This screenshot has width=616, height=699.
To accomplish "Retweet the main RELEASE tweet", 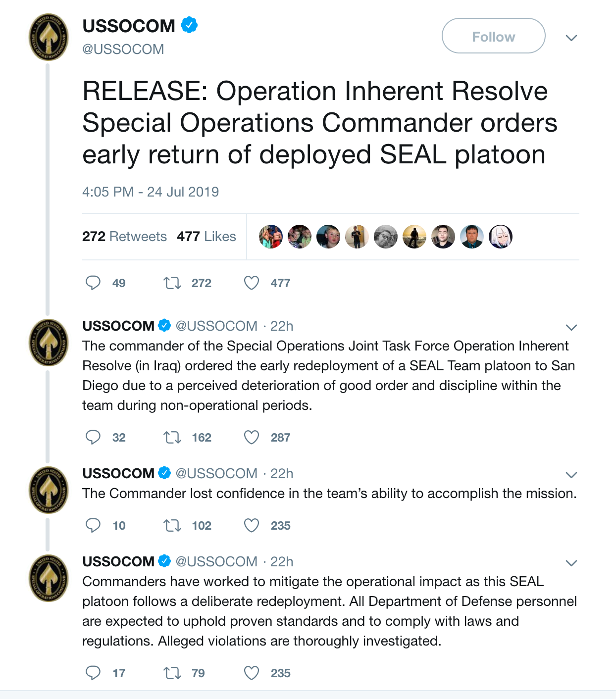I will [x=172, y=283].
